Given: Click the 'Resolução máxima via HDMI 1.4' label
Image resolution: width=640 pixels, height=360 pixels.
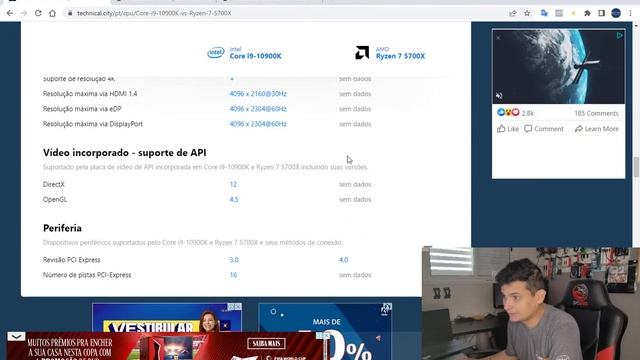Looking at the screenshot, I should (90, 94).
